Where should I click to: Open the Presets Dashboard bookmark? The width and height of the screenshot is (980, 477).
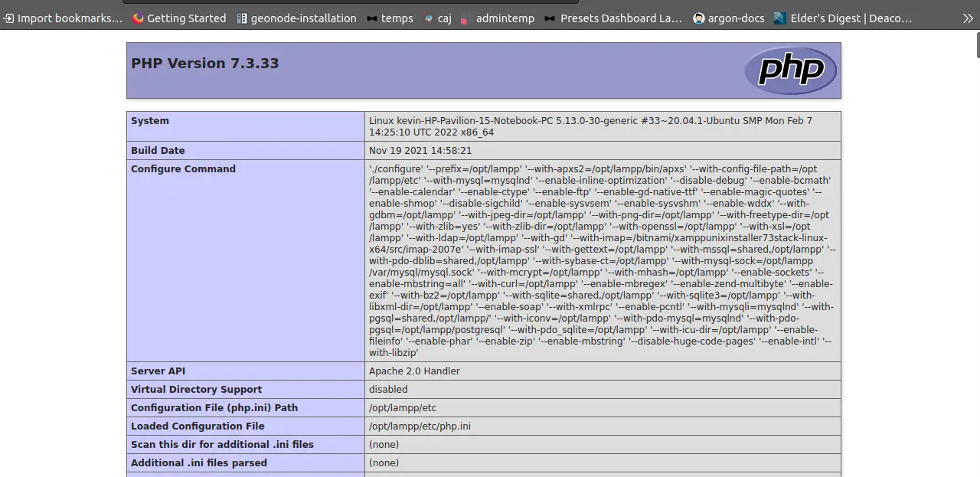point(613,18)
